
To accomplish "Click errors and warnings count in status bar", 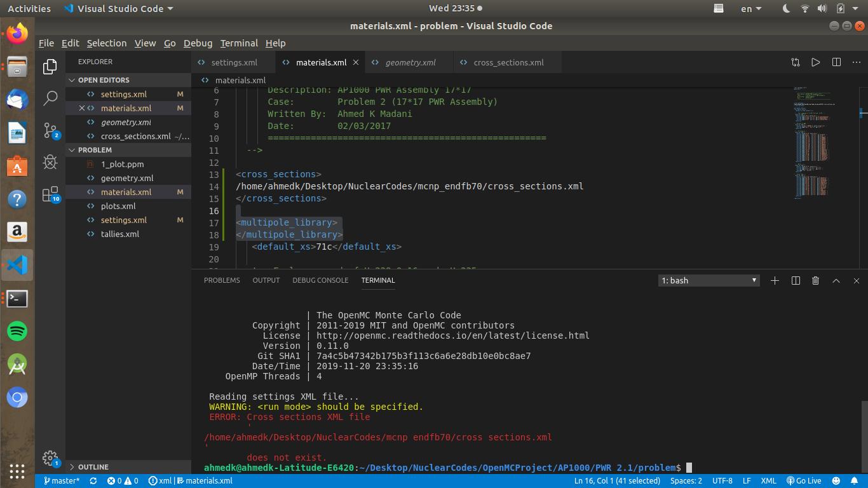I will pyautogui.click(x=123, y=481).
